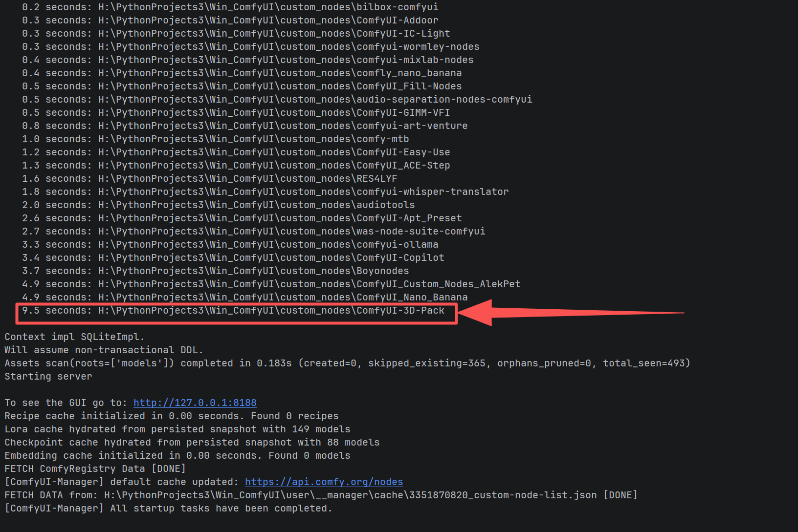Select "FETCH ComfyRegistry Data [DONE]" line
The image size is (798, 532).
(95, 468)
